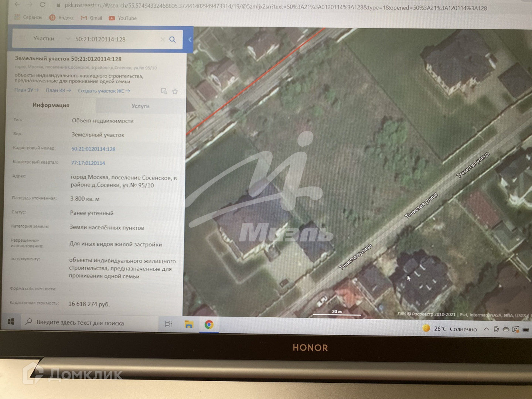Screen dimensions: 532x399
Task: Click the status value Ранее учтенный
Action: pyautogui.click(x=92, y=213)
